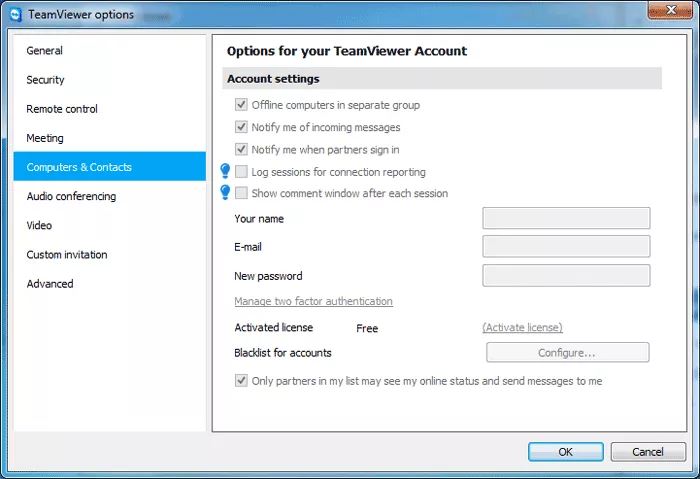This screenshot has height=479, width=700.
Task: Toggle Only partners in my list checkbox
Action: 241,381
